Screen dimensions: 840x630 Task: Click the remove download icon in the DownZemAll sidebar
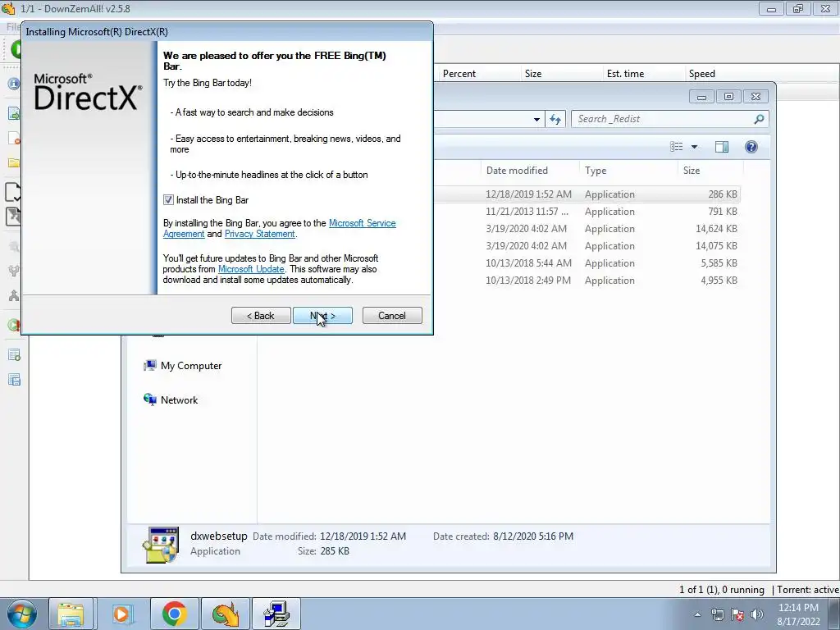(13, 138)
